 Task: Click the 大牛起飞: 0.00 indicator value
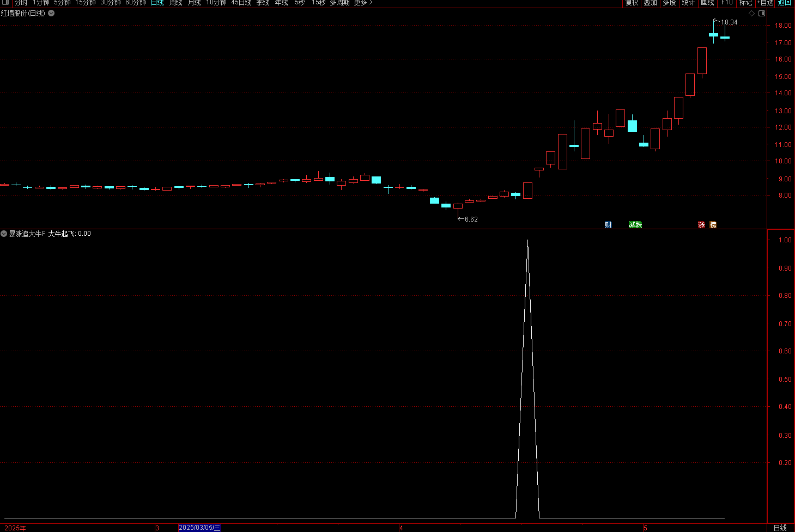point(70,234)
